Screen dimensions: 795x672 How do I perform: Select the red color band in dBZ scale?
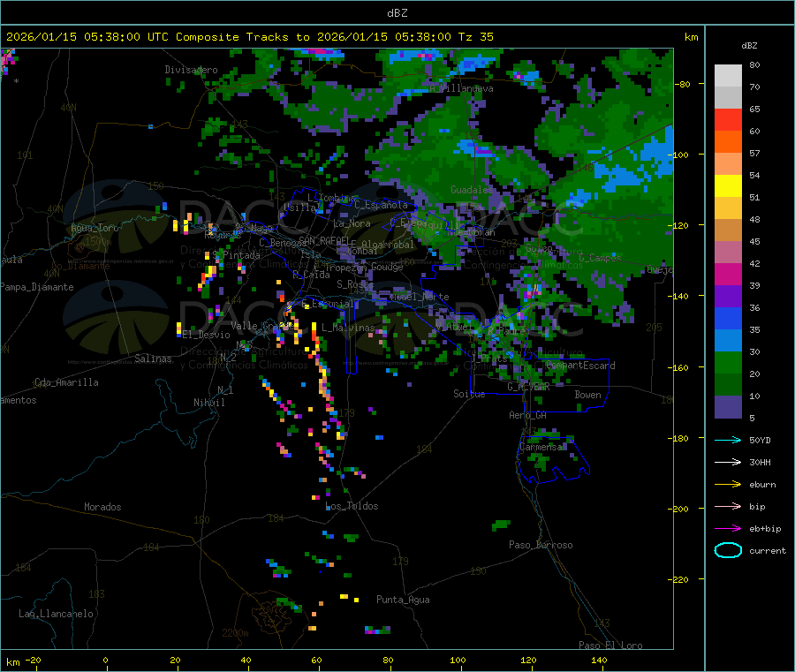728,119
